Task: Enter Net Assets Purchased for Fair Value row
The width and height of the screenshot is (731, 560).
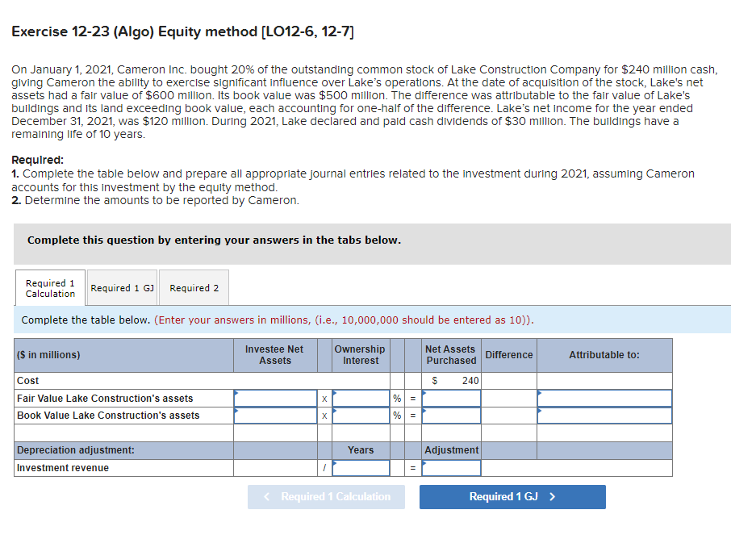Action: (451, 398)
